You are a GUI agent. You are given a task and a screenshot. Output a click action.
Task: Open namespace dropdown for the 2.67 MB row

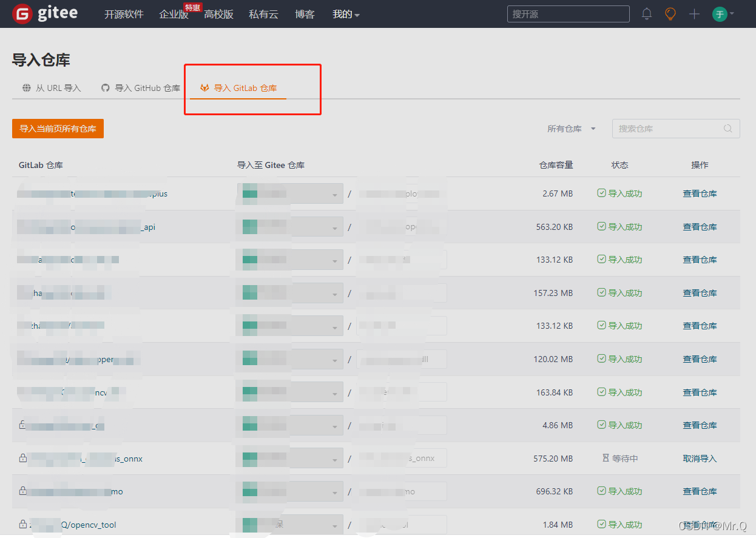point(289,193)
